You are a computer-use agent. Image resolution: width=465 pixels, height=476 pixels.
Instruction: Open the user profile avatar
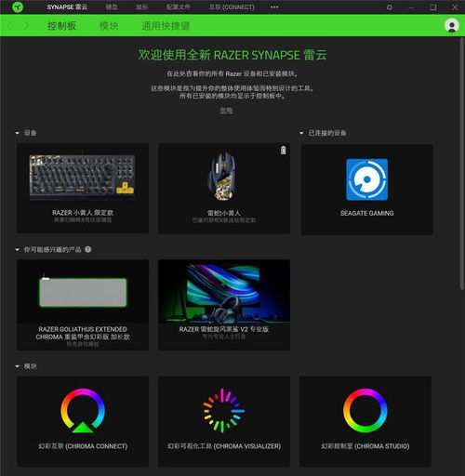coord(452,25)
